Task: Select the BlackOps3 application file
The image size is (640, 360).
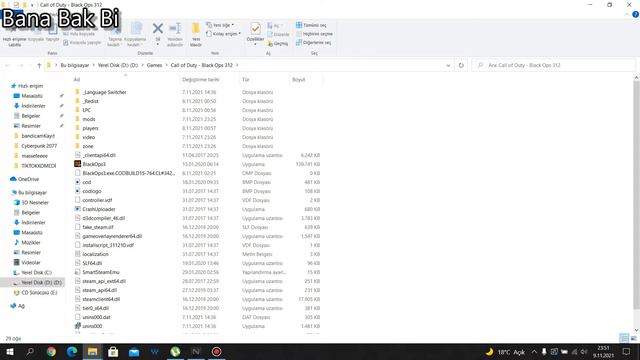Action: pos(94,164)
